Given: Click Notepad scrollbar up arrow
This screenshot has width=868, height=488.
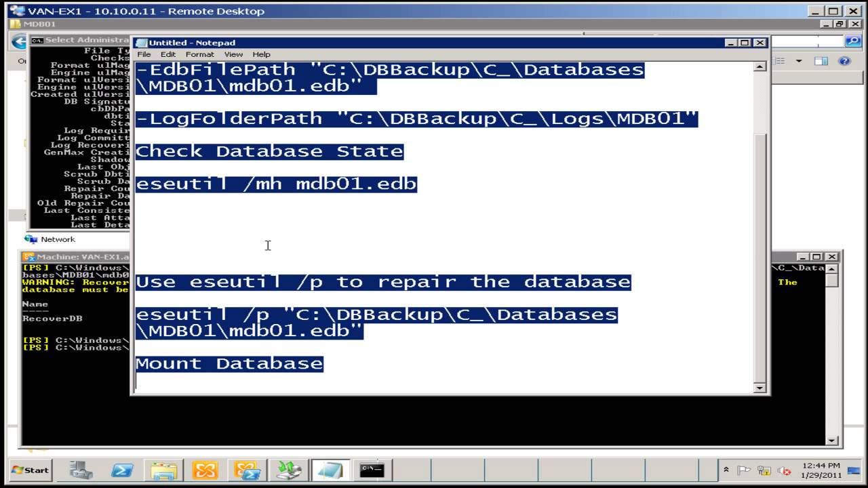Looking at the screenshot, I should pyautogui.click(x=759, y=66).
